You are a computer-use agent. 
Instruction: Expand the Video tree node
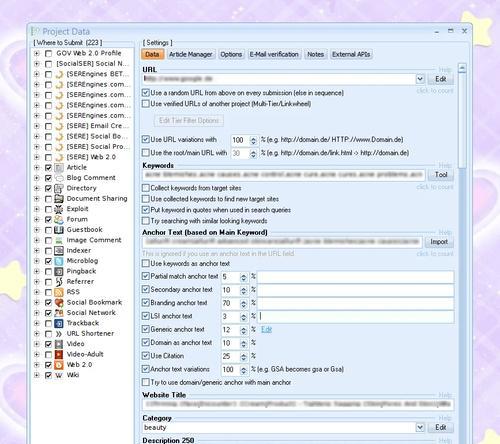(x=37, y=344)
